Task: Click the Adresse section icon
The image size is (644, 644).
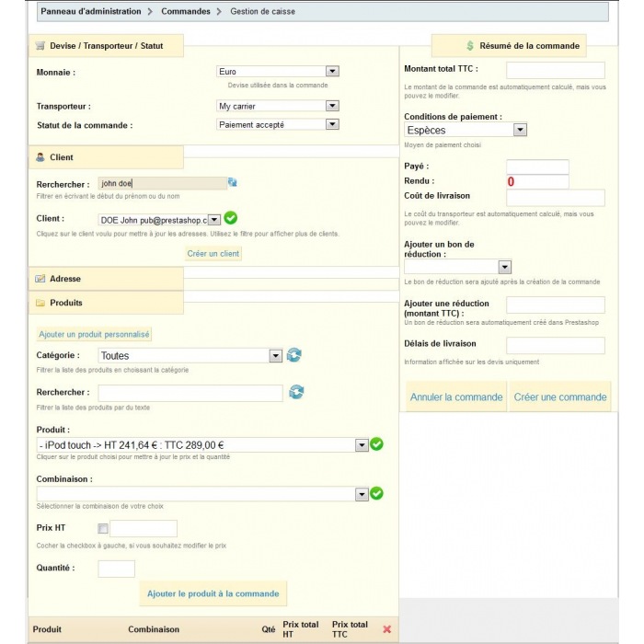Action: click(40, 279)
